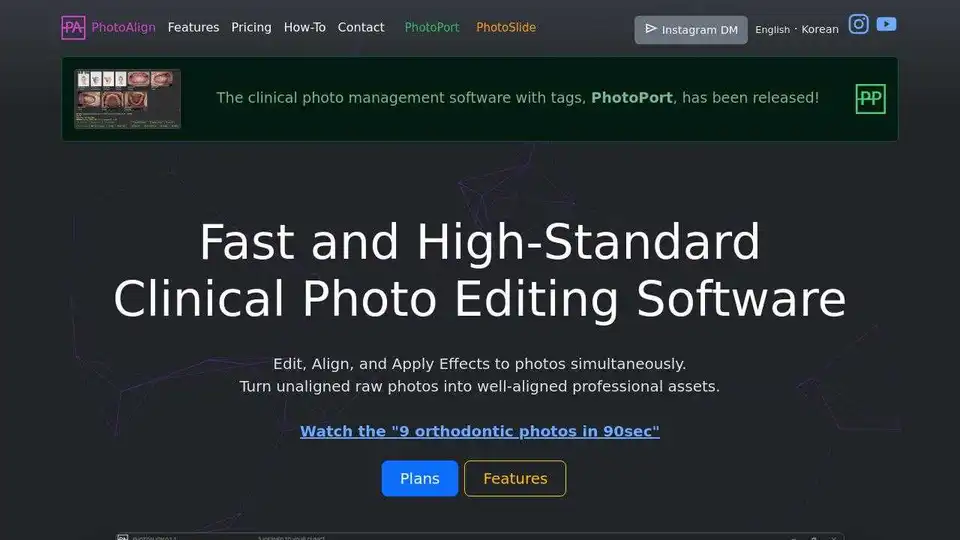Click the green PP PhotoPort logo
This screenshot has height=540, width=960.
tap(870, 99)
